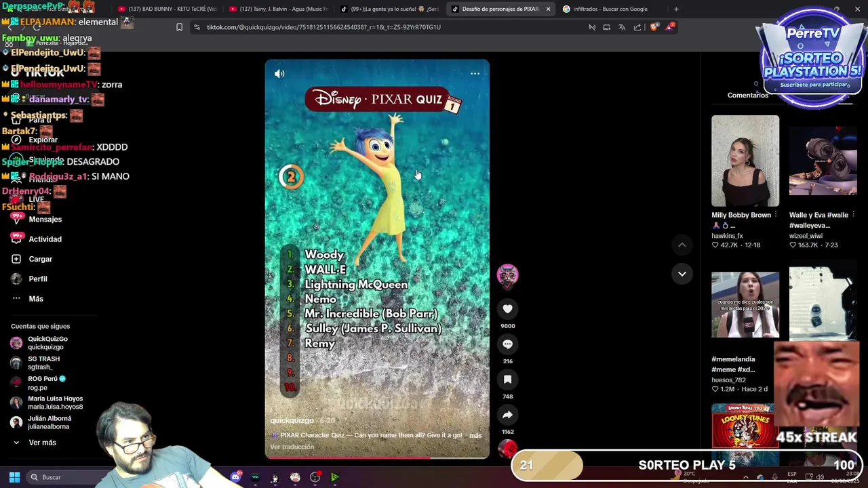The image size is (868, 488).
Task: Click 'Ver traducción' under the caption
Action: pos(292,447)
